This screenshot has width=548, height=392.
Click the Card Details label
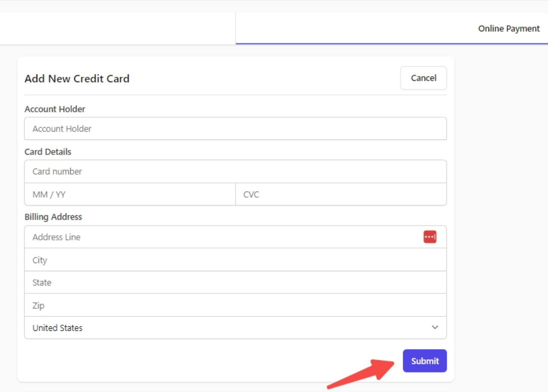point(48,152)
